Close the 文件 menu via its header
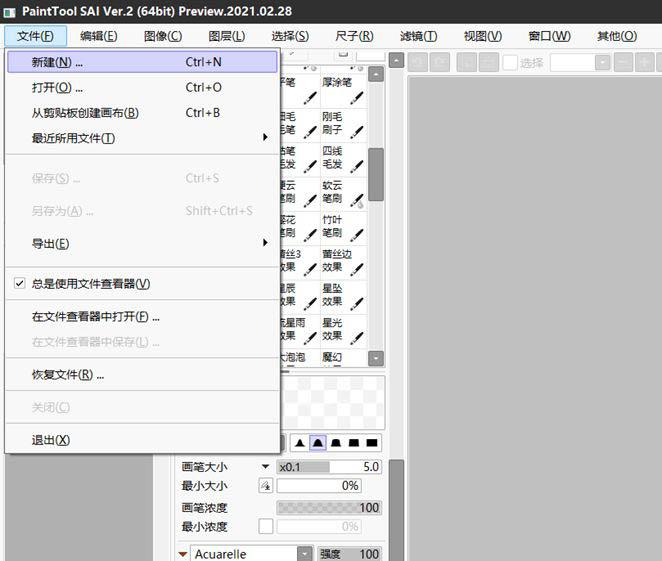This screenshot has width=662, height=561. (35, 36)
